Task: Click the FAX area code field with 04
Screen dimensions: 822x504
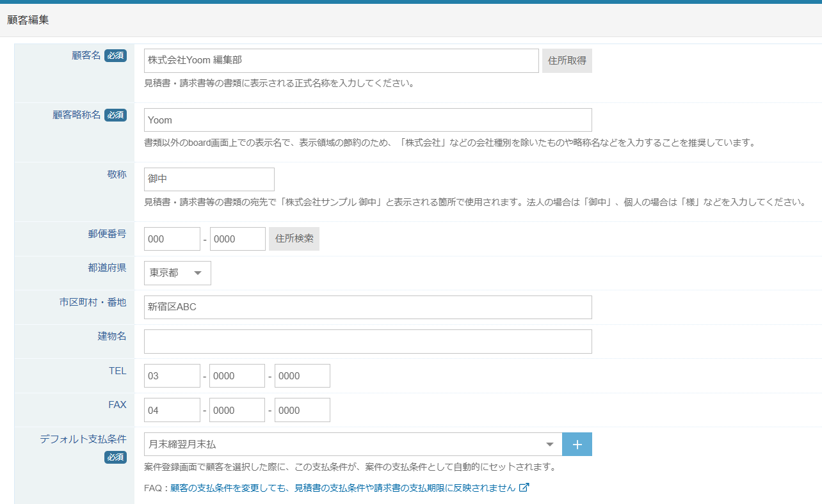Action: point(172,411)
